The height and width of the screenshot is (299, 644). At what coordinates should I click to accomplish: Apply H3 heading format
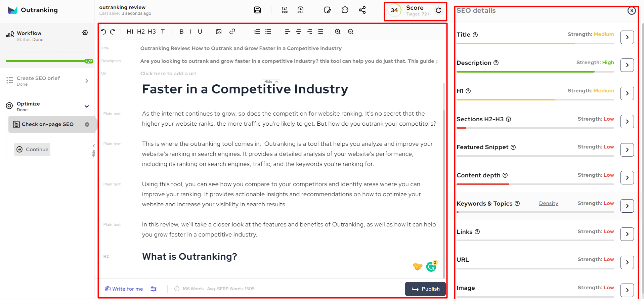[152, 32]
